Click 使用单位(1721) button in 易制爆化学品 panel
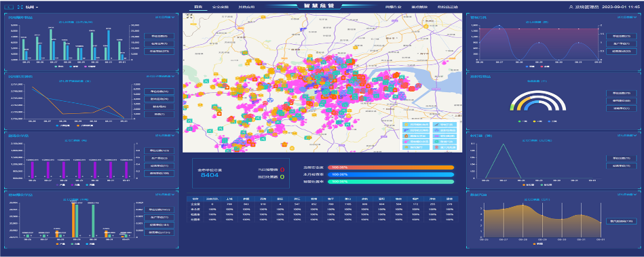Viewport: 644px width, 257px height. (x=159, y=233)
